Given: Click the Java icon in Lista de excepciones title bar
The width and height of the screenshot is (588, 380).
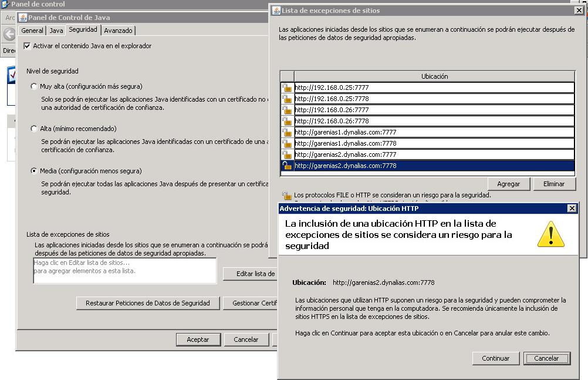Looking at the screenshot, I should click(276, 11).
